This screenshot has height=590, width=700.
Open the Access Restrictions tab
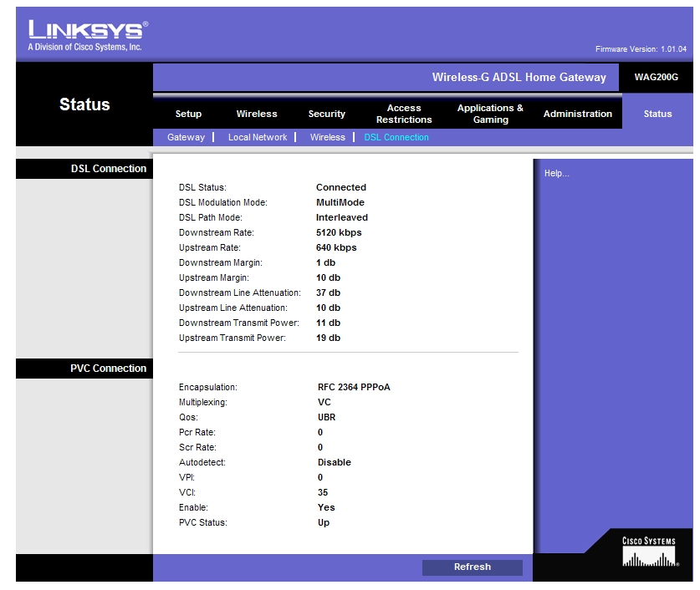point(404,114)
